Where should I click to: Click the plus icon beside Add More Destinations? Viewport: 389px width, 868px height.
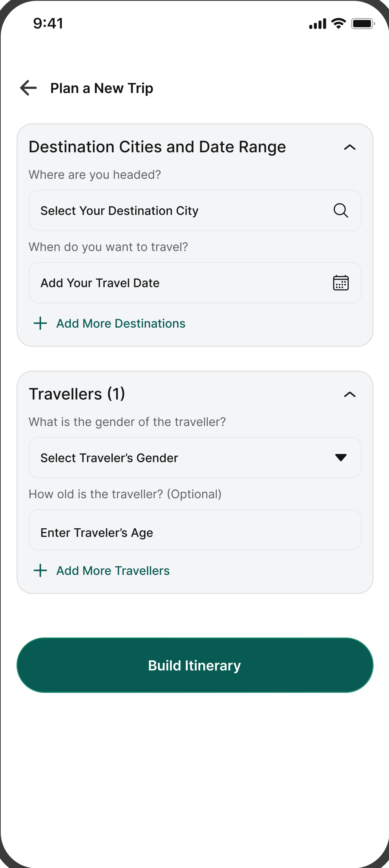pos(40,323)
